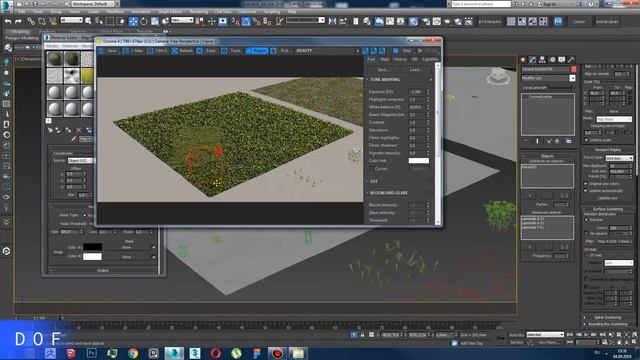Click the white Color #2 swatch
This screenshot has width=640, height=360.
pos(92,256)
